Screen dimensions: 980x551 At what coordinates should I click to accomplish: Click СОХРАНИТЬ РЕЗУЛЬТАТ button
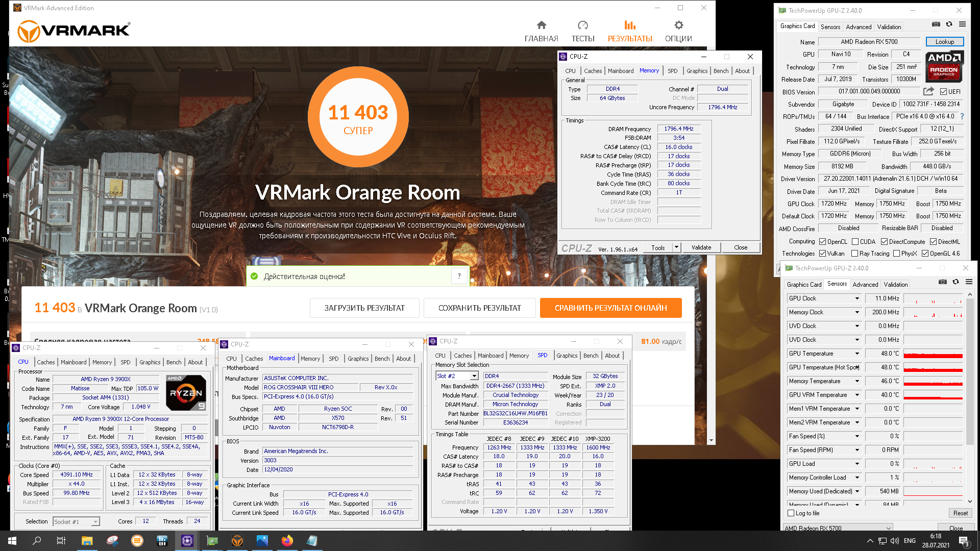pyautogui.click(x=480, y=308)
